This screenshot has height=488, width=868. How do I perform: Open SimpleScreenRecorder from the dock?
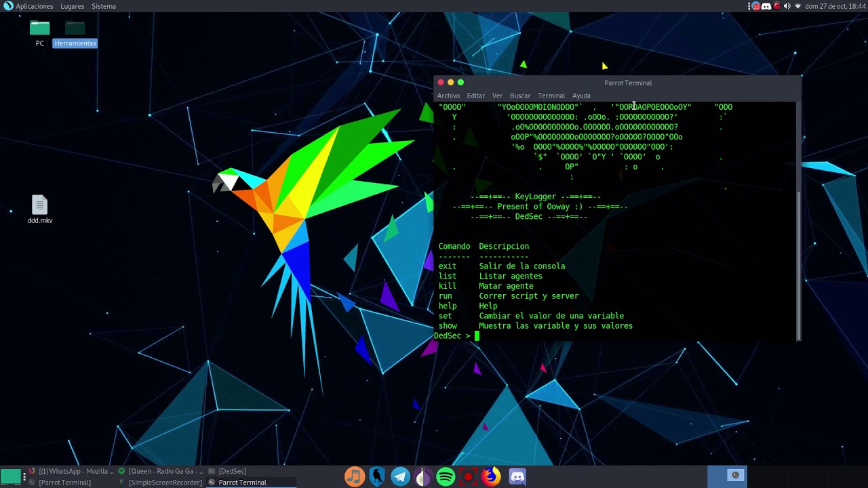(x=468, y=476)
